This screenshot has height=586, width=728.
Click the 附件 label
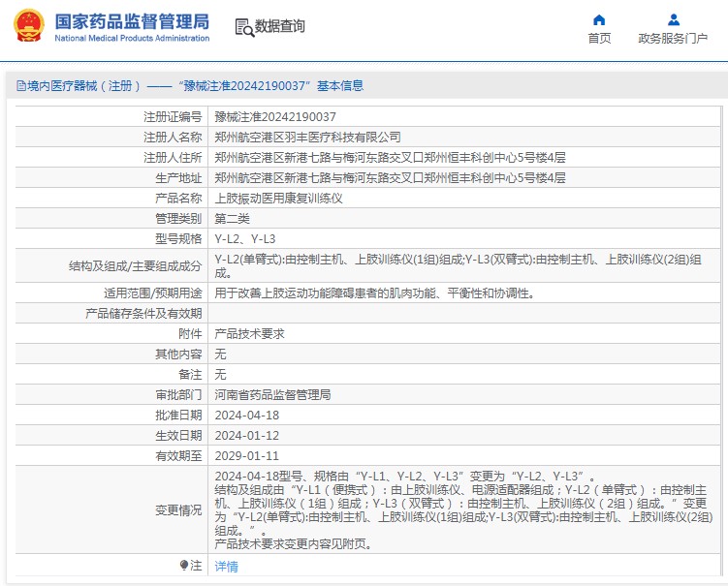190,334
